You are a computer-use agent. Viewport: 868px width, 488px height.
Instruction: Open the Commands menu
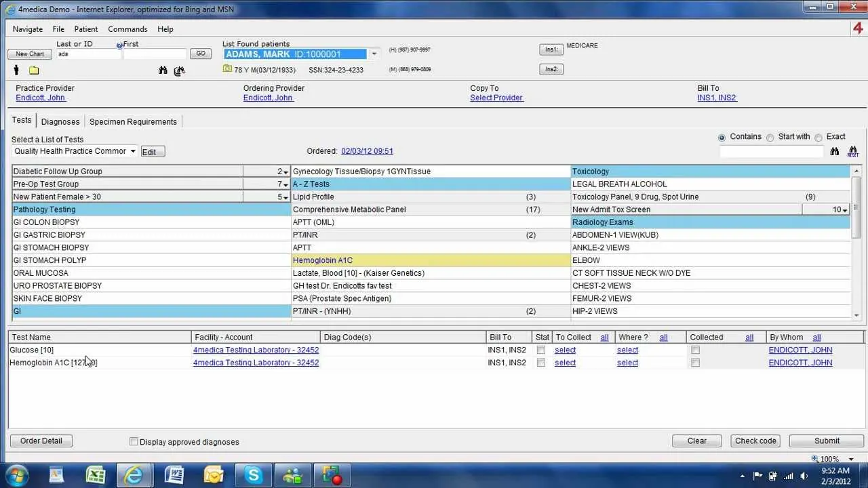tap(127, 29)
